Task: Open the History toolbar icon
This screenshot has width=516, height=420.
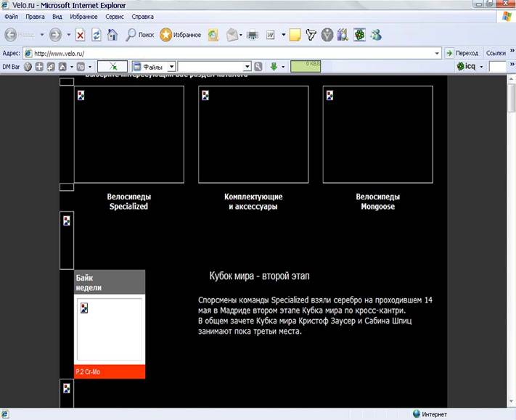Action: 213,35
